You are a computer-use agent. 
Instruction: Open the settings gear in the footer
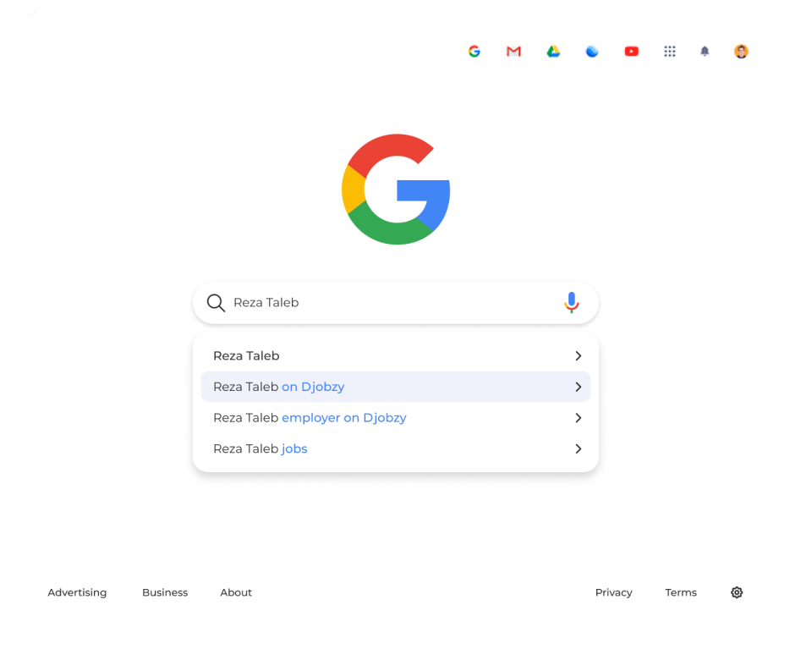click(x=737, y=592)
